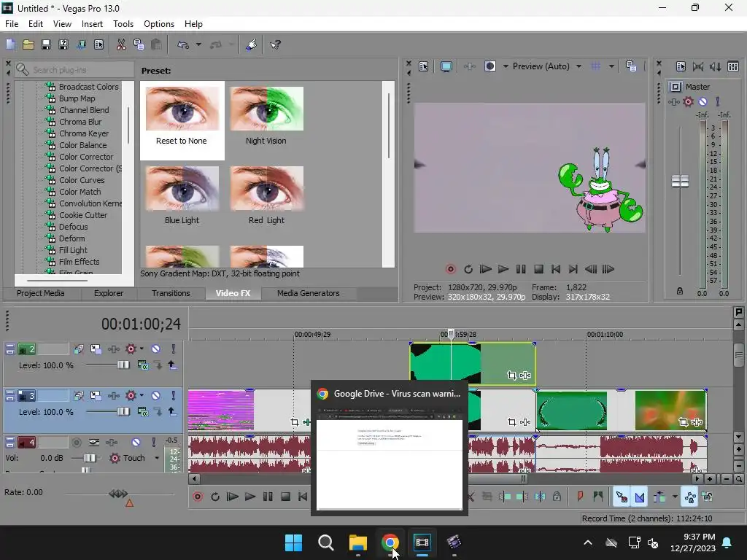747x560 pixels.
Task: Open track 2 compositing mode icon
Action: tap(142, 365)
